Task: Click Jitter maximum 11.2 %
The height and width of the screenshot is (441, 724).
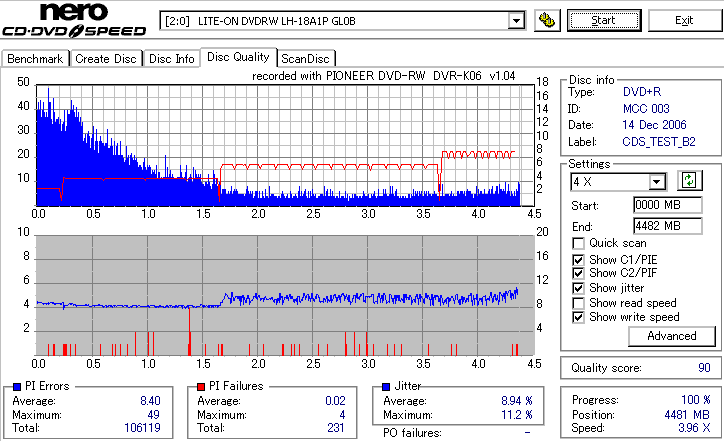Action: pos(517,415)
